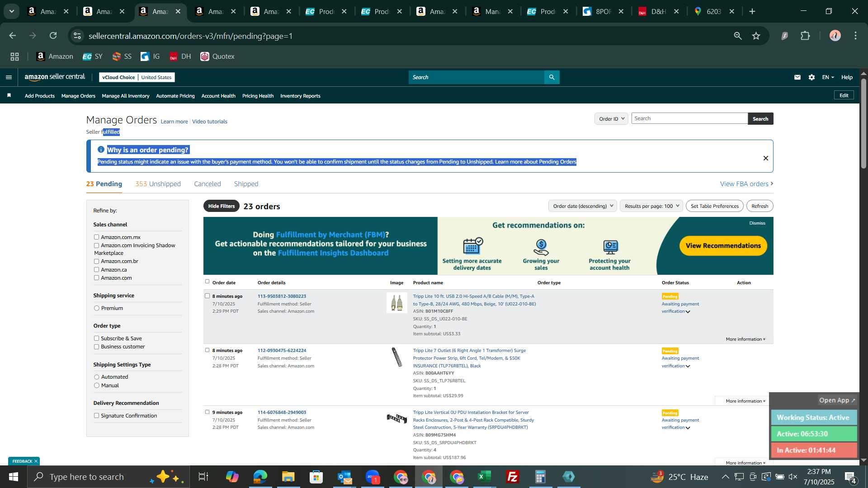Select Premium shipping service radio
The width and height of the screenshot is (868, 488).
[96, 308]
